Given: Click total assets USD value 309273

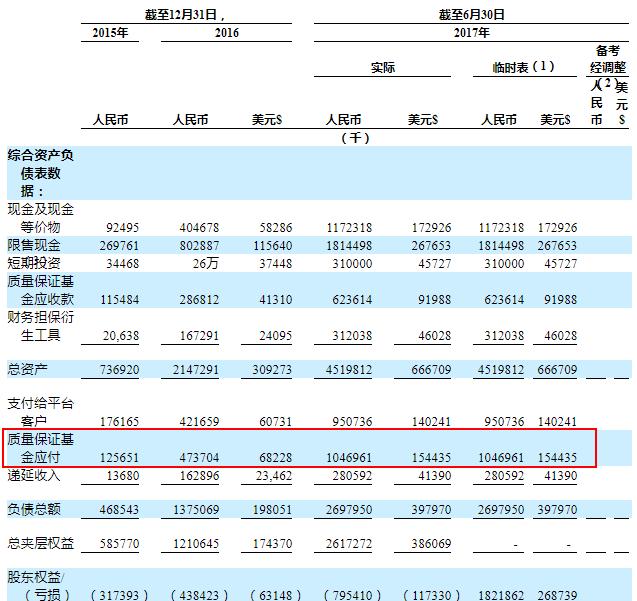Looking at the screenshot, I should click(x=272, y=369).
